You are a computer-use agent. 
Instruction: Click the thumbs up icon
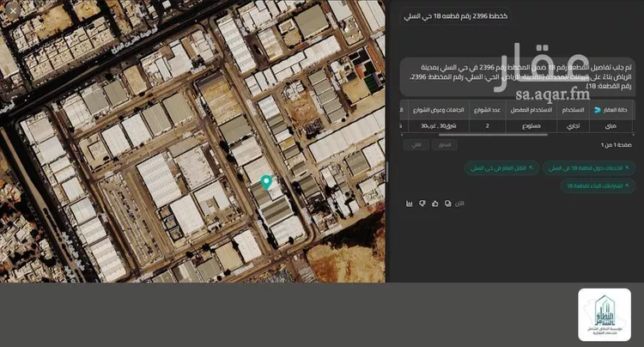coord(435,204)
